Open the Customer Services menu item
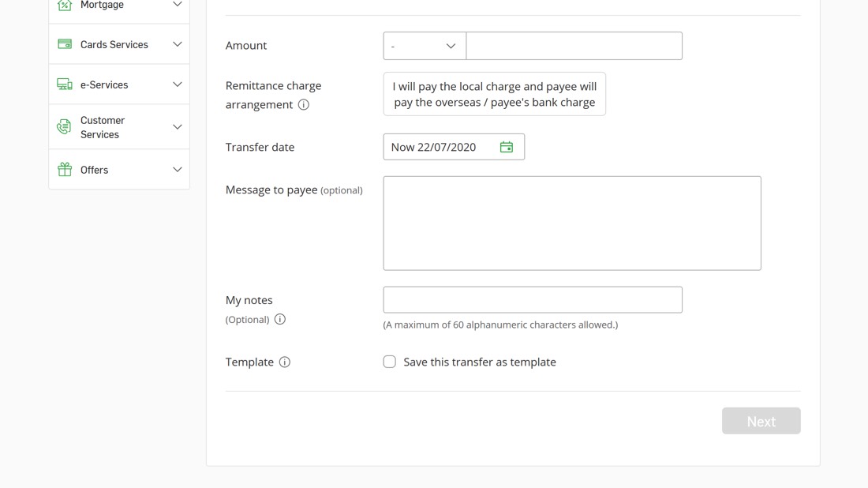 [x=103, y=127]
